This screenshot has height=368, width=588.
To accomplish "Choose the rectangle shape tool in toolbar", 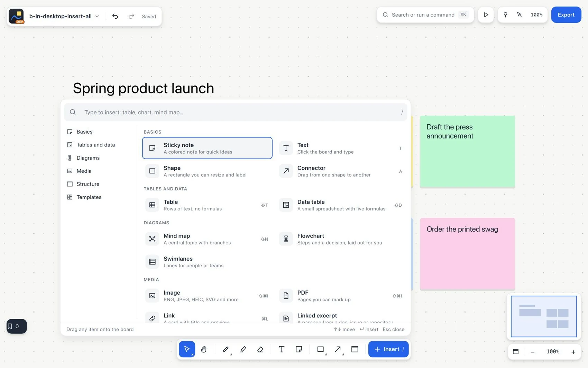I will point(321,349).
